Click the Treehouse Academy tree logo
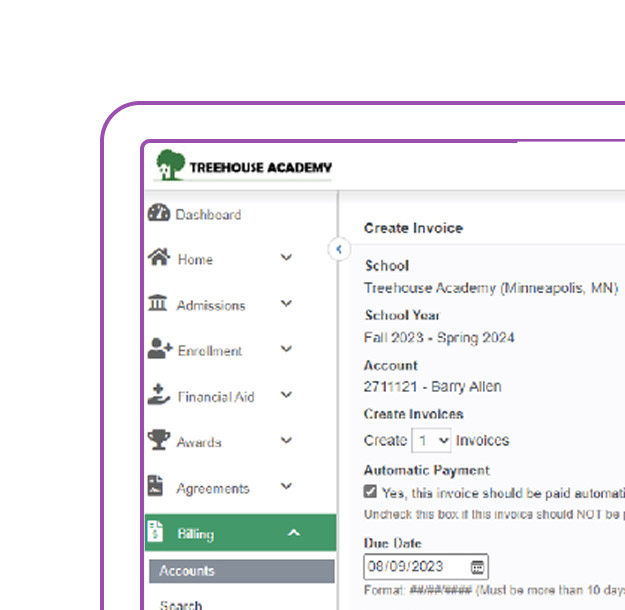Image resolution: width=625 pixels, height=610 pixels. click(x=170, y=165)
